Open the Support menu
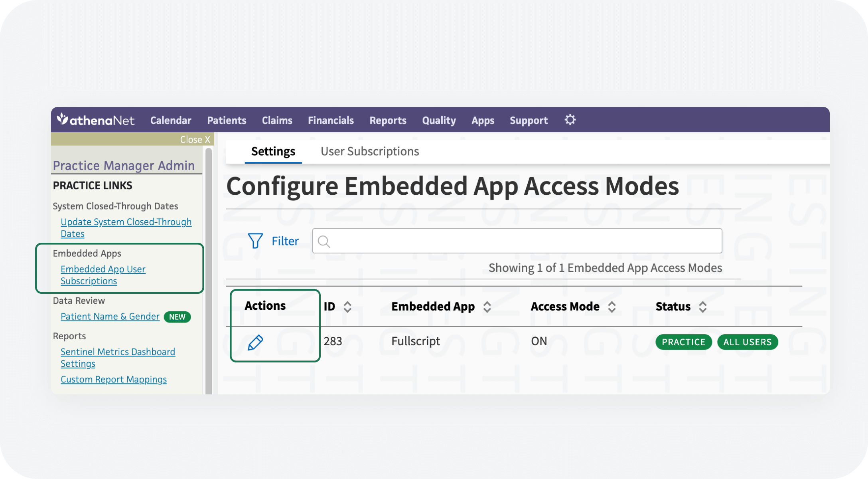 point(528,120)
